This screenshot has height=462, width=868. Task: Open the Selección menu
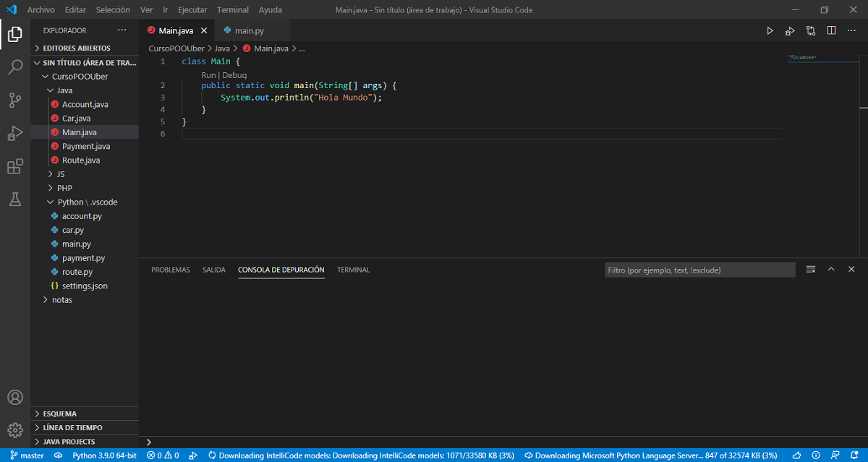click(113, 10)
